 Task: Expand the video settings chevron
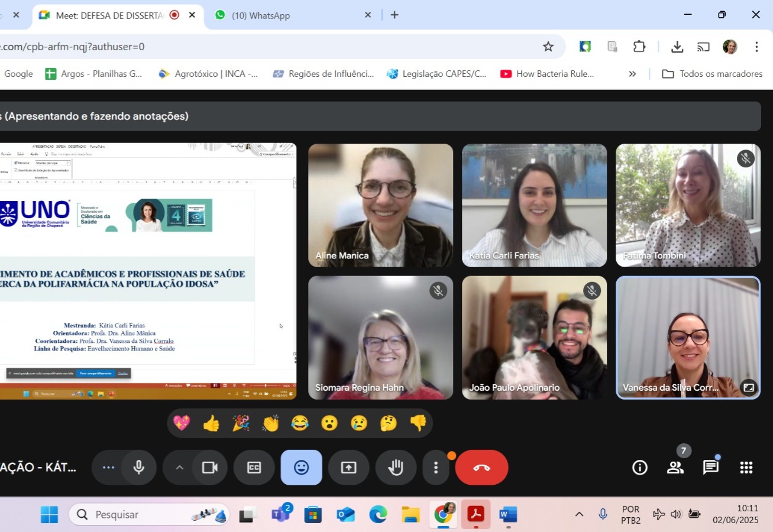[x=179, y=468]
